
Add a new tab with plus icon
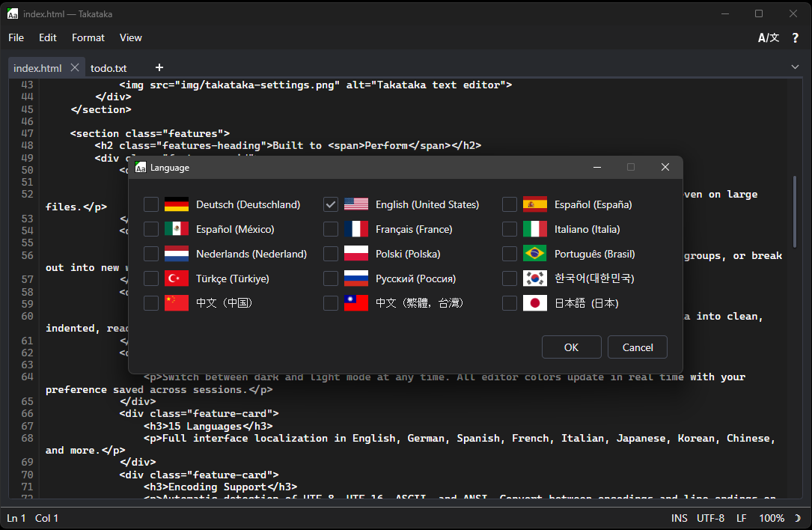click(159, 68)
